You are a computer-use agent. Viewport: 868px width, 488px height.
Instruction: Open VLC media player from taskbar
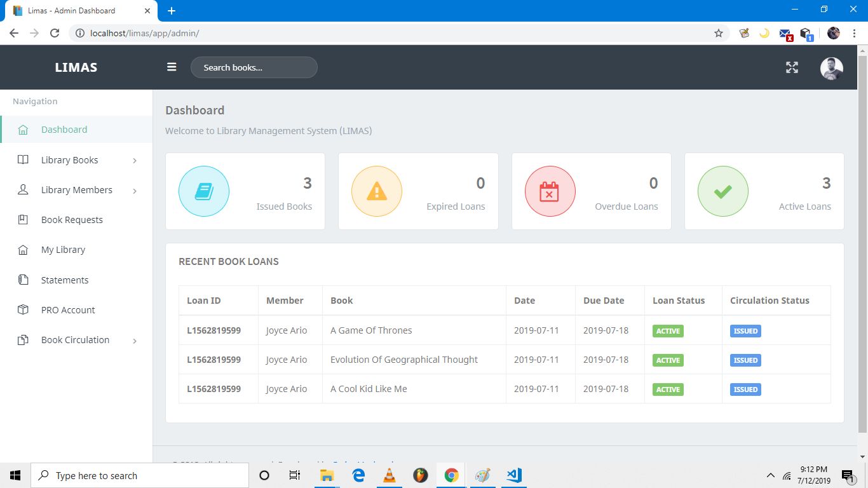tap(390, 475)
